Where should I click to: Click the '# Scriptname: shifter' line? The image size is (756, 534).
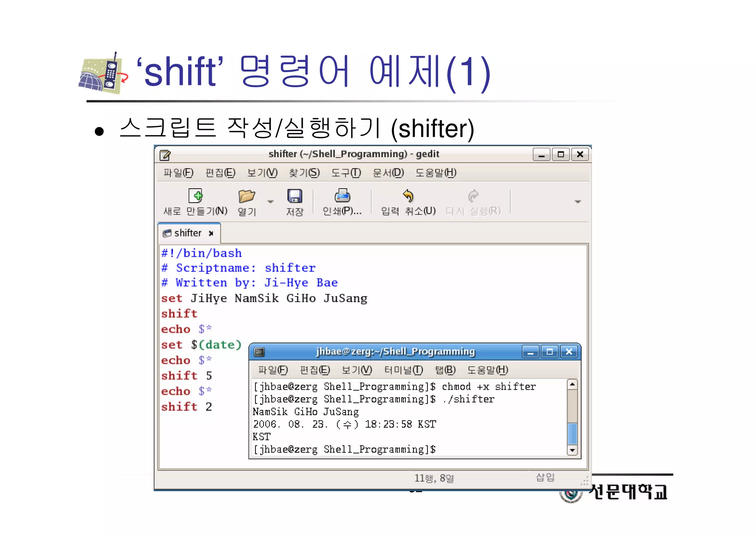[238, 268]
